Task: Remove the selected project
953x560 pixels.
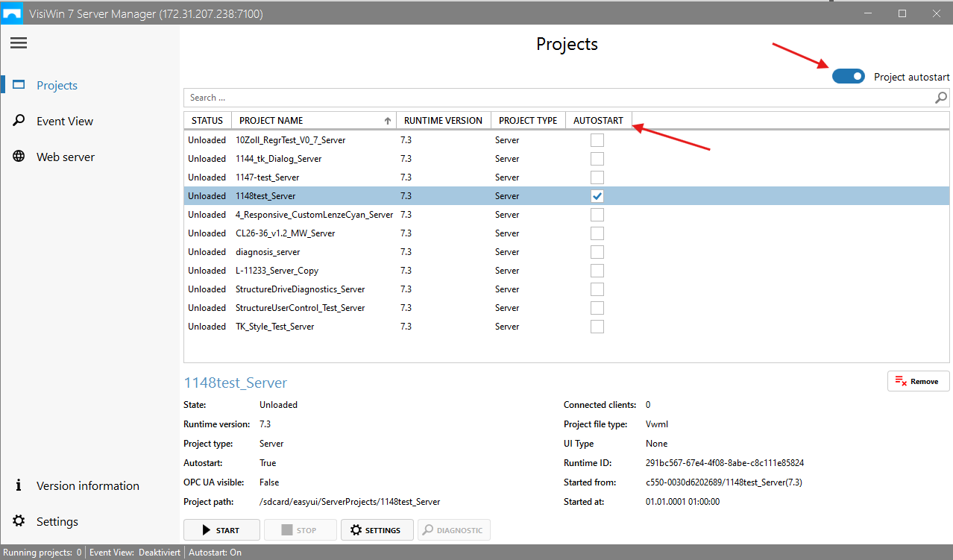Action: (x=918, y=381)
